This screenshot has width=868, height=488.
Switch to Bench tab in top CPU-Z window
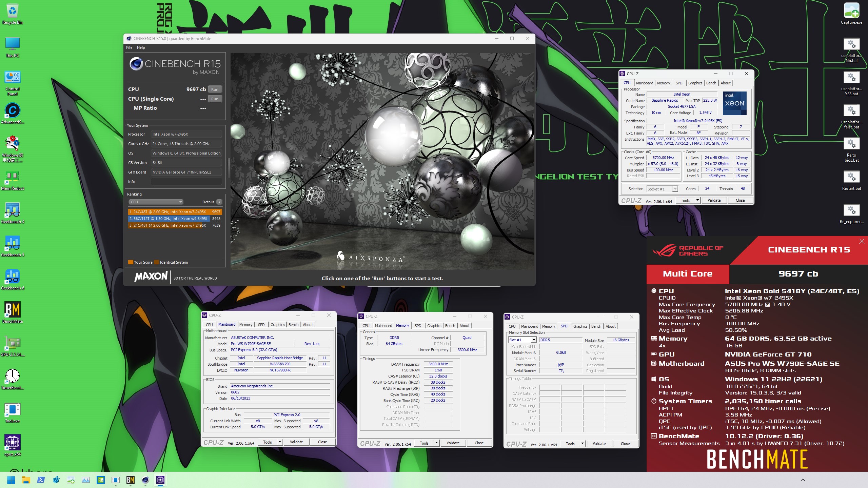[x=711, y=83]
